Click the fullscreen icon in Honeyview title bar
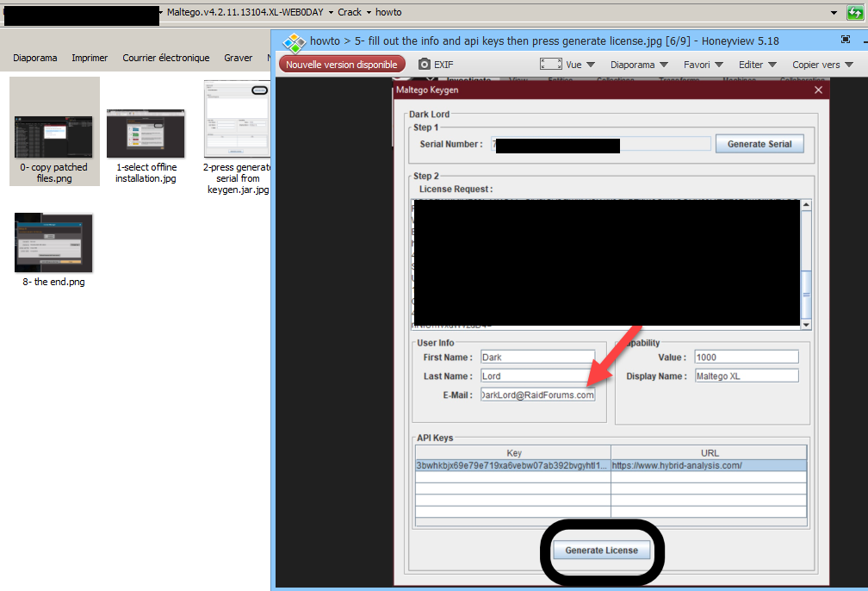 846,40
